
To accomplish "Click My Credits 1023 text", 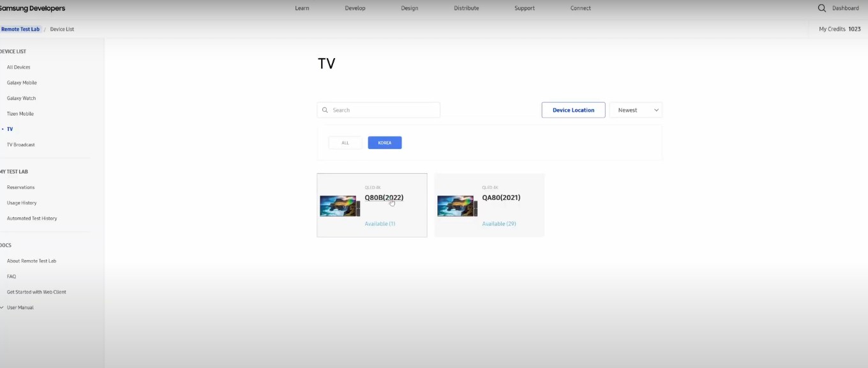I will pos(840,29).
